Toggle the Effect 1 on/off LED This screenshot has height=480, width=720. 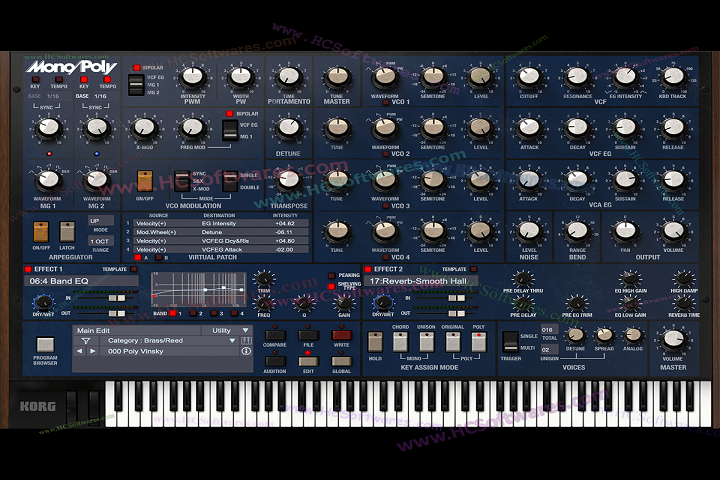[x=28, y=269]
